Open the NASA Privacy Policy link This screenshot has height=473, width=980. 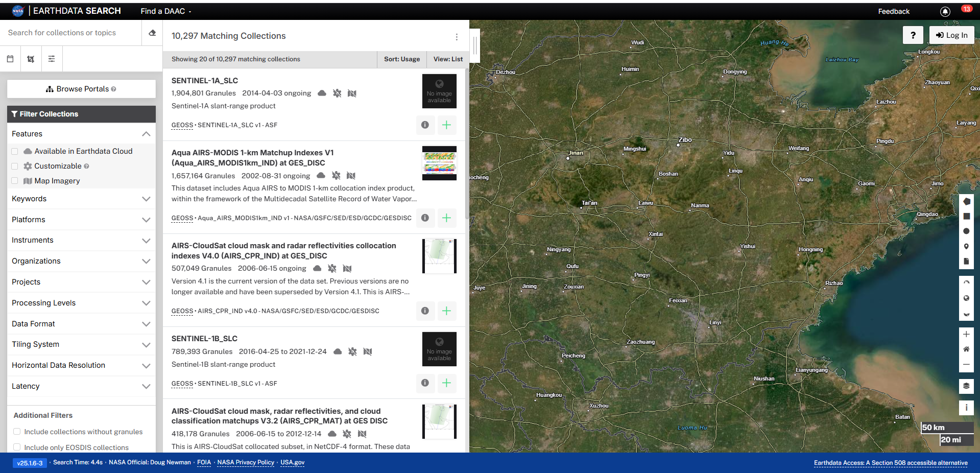tap(246, 462)
